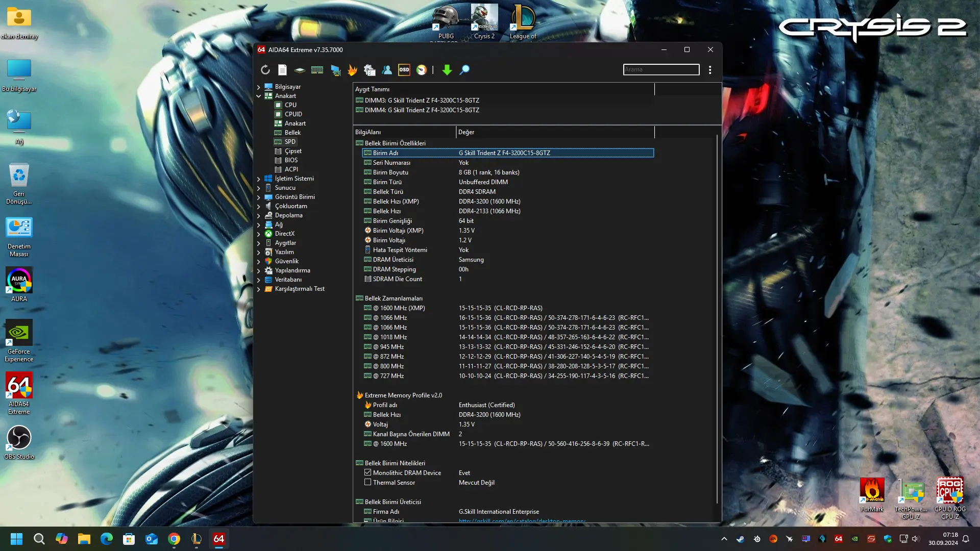Viewport: 980px width, 551px height.
Task: Select the @ 945 MHz timing row
Action: pos(508,347)
